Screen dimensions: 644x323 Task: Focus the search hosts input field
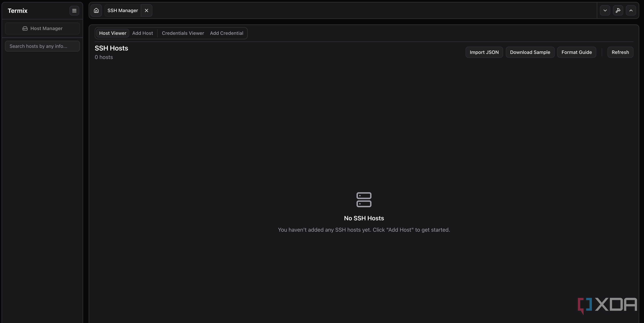pos(43,46)
